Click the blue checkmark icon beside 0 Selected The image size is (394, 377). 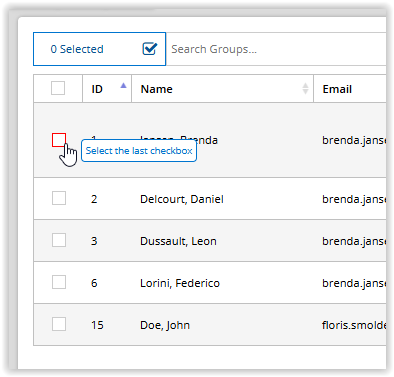[150, 49]
